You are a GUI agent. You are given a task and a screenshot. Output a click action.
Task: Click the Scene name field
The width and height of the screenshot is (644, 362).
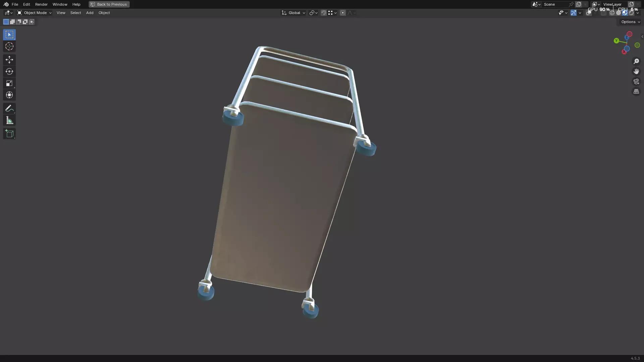pyautogui.click(x=555, y=4)
